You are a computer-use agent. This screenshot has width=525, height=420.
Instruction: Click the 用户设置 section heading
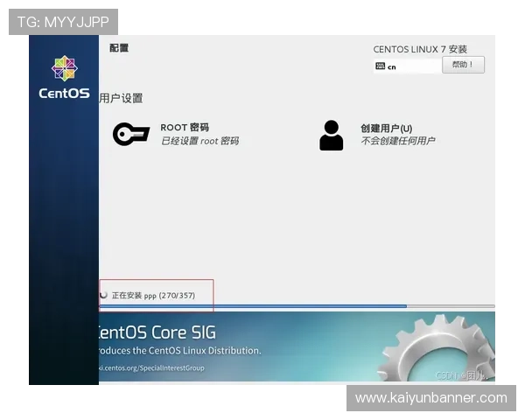tap(121, 98)
